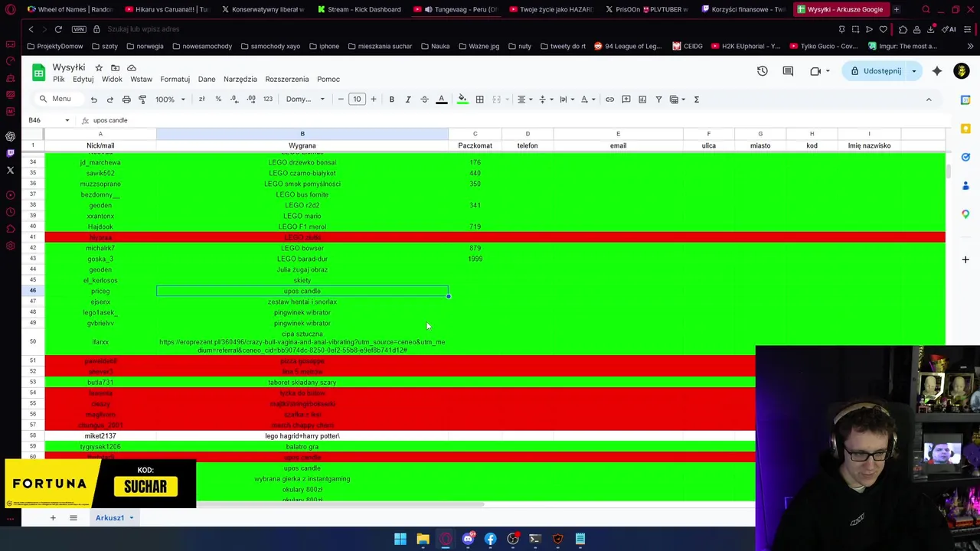Click the font size input field
This screenshot has height=551, width=980.
point(357,99)
